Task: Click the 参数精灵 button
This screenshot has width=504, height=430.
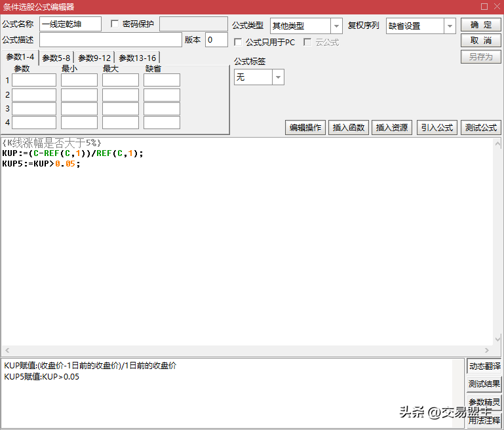Action: pyautogui.click(x=484, y=402)
